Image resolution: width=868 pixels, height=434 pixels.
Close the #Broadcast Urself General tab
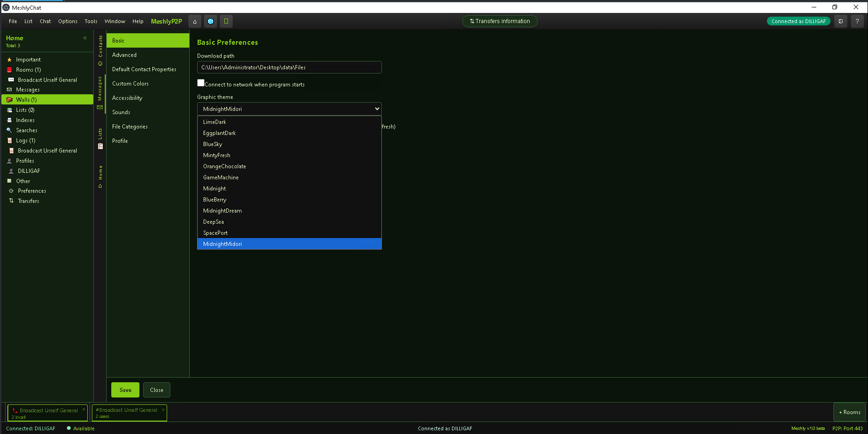[x=163, y=410]
